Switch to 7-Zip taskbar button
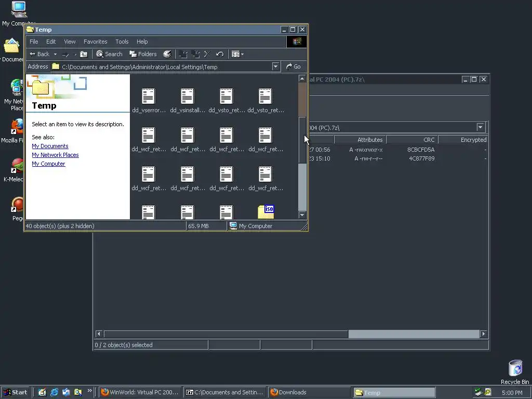Image resolution: width=532 pixels, height=399 pixels. pyautogui.click(x=225, y=392)
